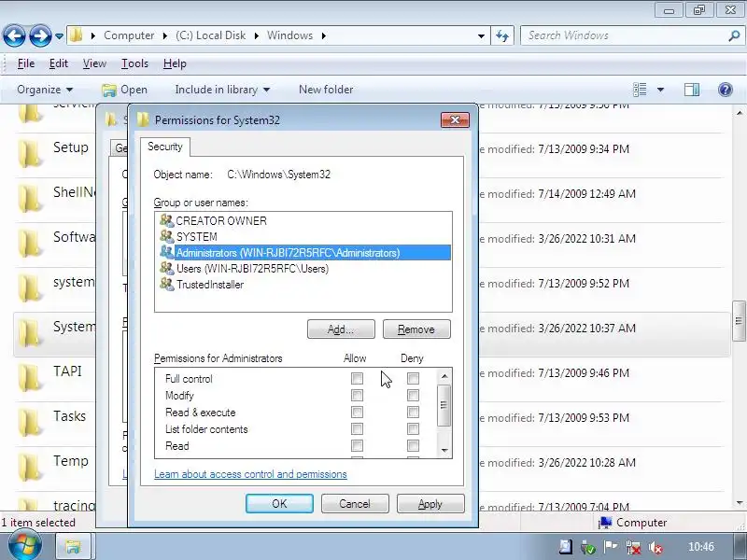Open the Tools menu
Viewport: 747px width, 560px height.
click(134, 63)
